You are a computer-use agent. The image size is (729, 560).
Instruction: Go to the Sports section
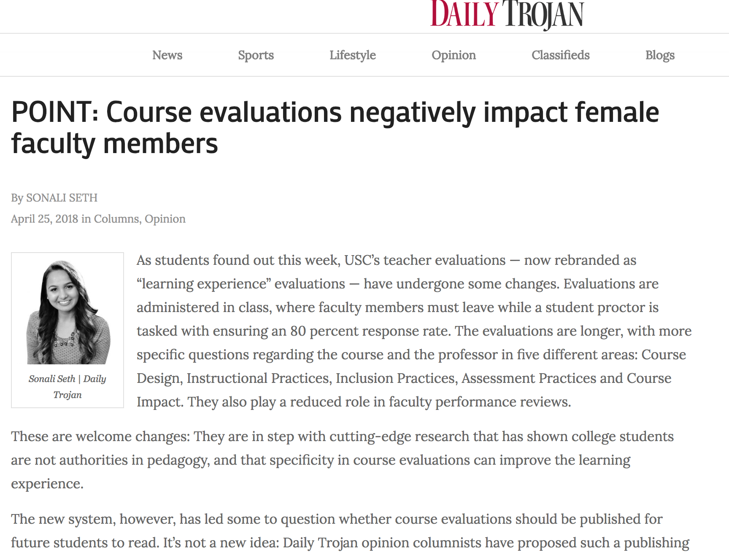click(x=256, y=55)
